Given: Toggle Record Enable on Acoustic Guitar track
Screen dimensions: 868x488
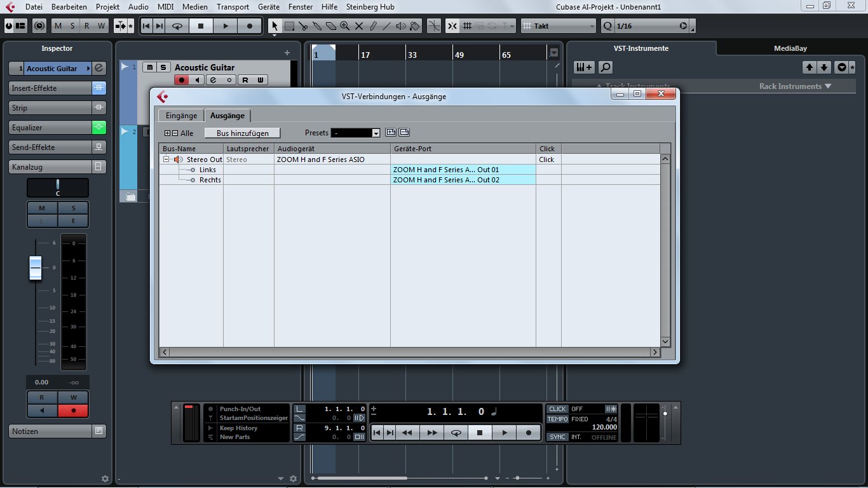Looking at the screenshot, I should tap(182, 79).
